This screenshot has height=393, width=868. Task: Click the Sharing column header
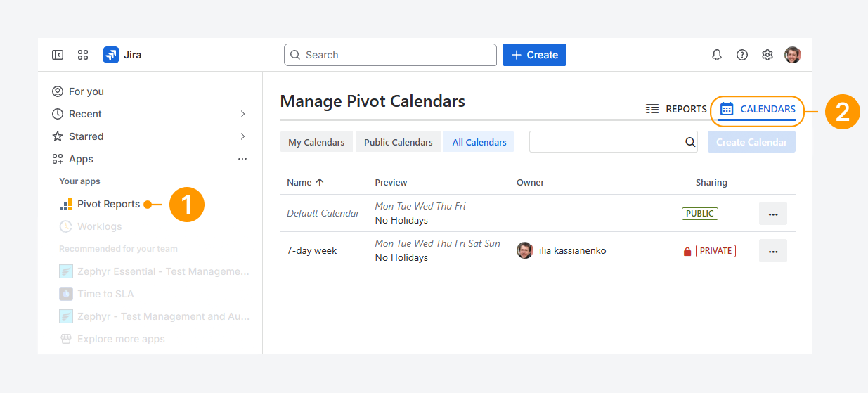point(711,182)
